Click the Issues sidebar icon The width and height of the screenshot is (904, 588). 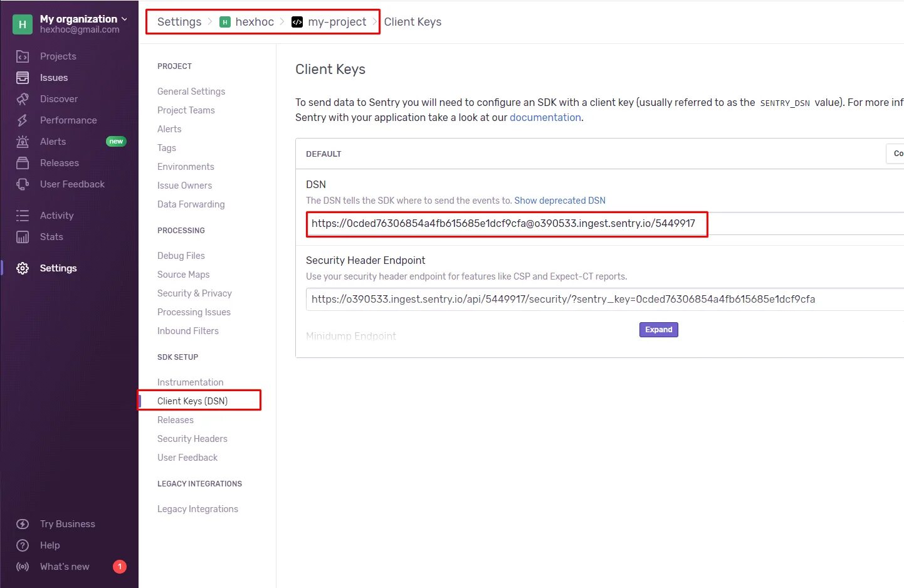tap(23, 78)
